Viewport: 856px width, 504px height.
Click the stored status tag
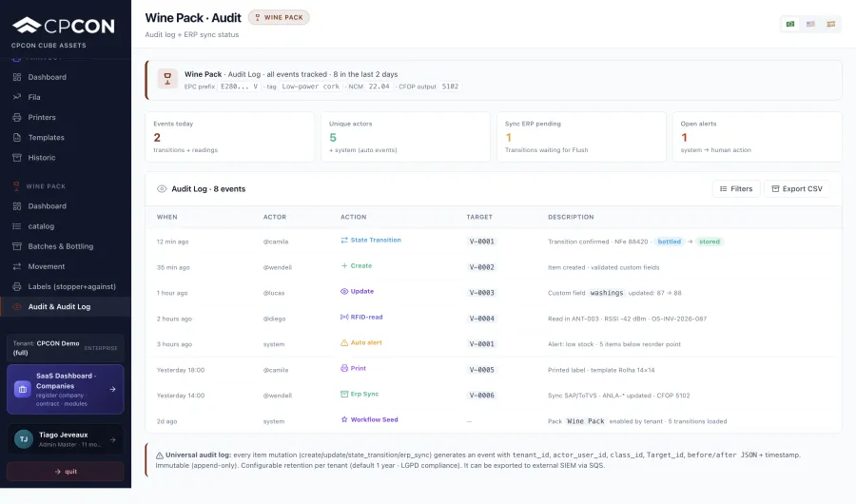[710, 242]
